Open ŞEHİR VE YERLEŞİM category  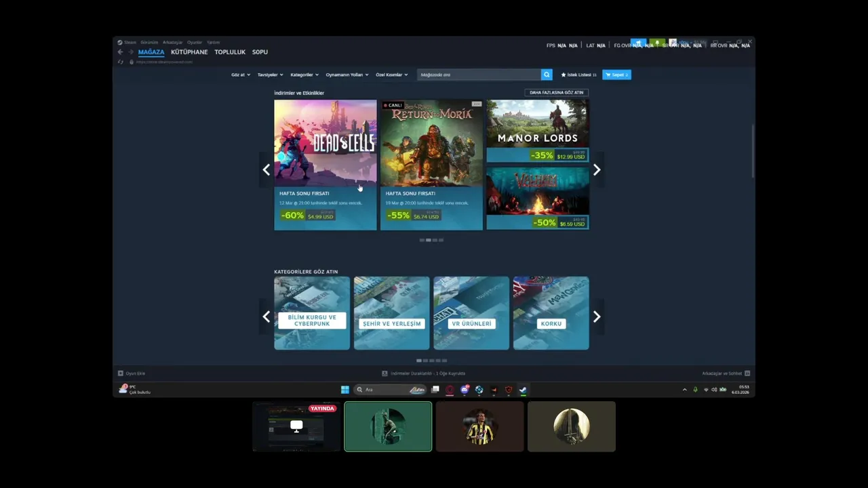pyautogui.click(x=392, y=313)
